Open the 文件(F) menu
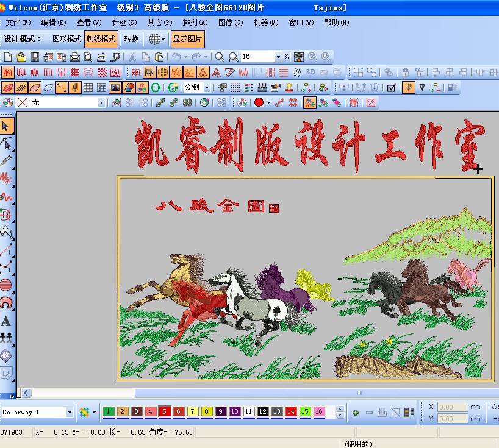This screenshot has height=448, width=499. [18, 23]
